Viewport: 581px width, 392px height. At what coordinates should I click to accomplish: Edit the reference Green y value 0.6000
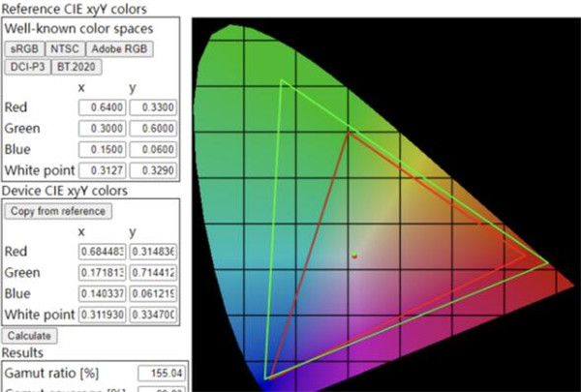pos(152,128)
